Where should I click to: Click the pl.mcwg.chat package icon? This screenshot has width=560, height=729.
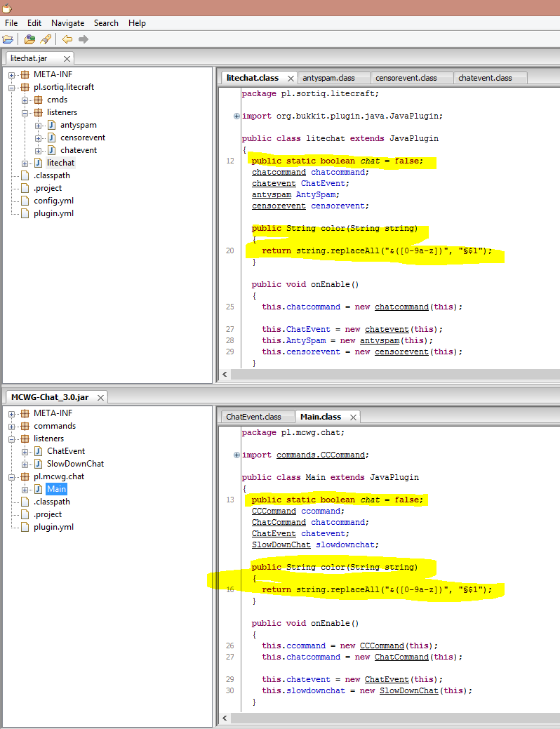pos(25,476)
